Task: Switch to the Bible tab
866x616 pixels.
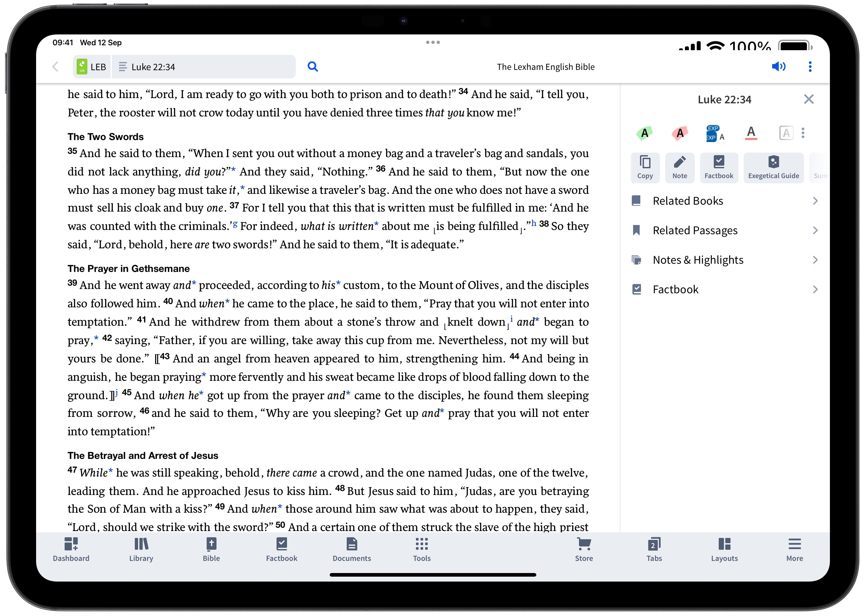Action: pos(211,550)
